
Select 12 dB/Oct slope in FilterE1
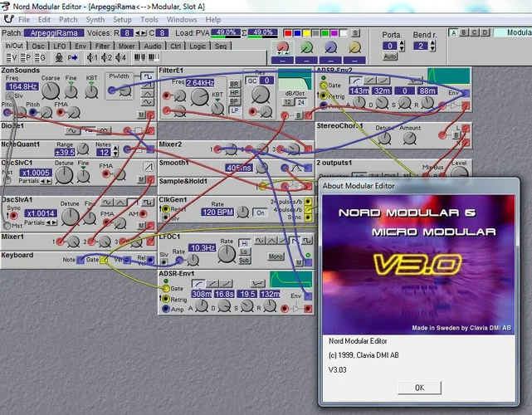pyautogui.click(x=287, y=102)
